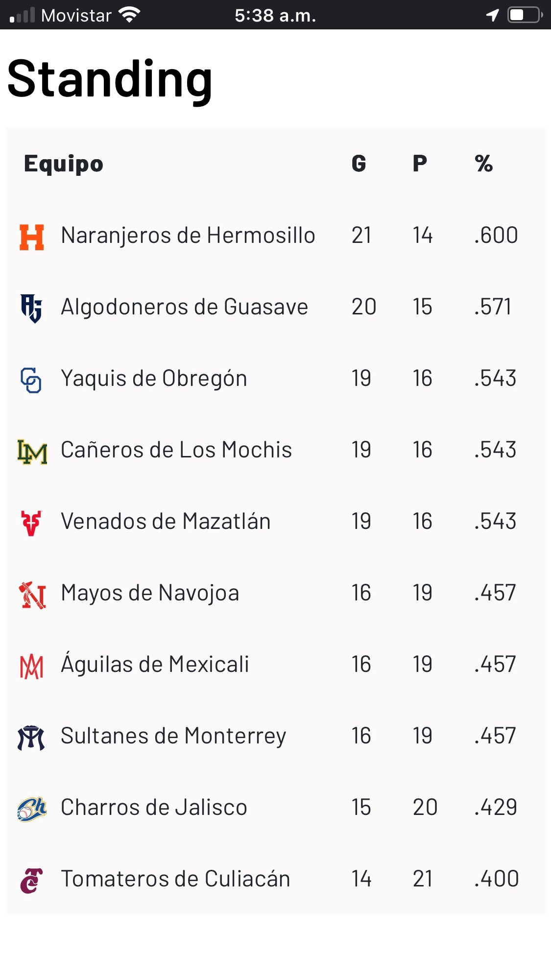Tap the Algodoneros de Guasave logo
This screenshot has width=551, height=980.
point(32,308)
